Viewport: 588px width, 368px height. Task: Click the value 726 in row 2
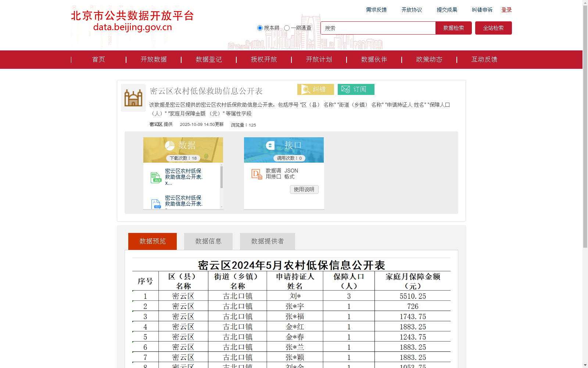pyautogui.click(x=413, y=307)
